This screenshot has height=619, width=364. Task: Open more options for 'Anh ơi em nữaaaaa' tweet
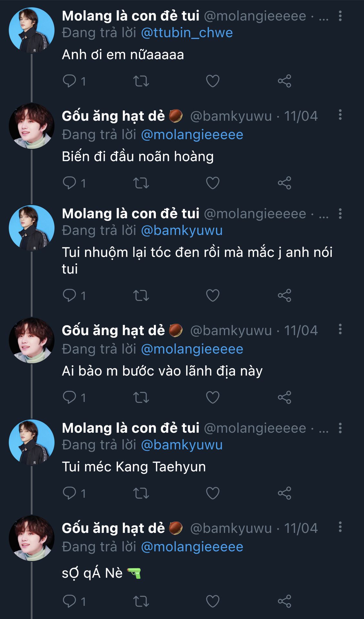click(x=340, y=16)
